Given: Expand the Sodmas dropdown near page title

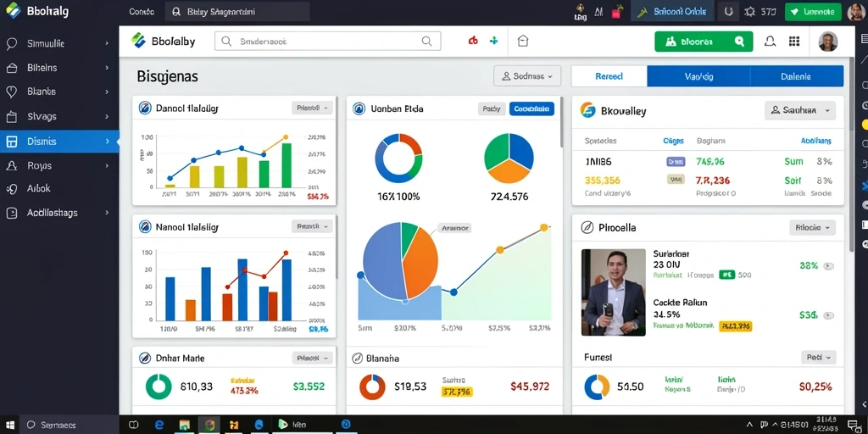Looking at the screenshot, I should coord(527,76).
